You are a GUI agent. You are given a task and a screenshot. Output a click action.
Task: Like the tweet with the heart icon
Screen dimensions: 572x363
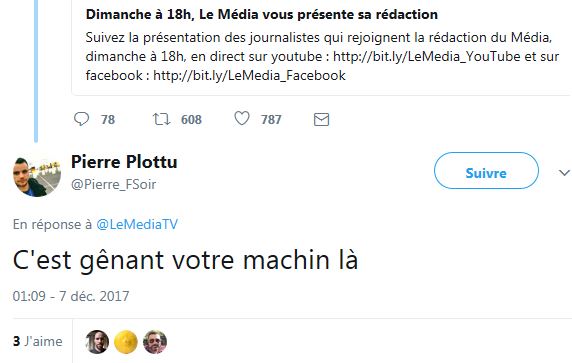[x=241, y=119]
